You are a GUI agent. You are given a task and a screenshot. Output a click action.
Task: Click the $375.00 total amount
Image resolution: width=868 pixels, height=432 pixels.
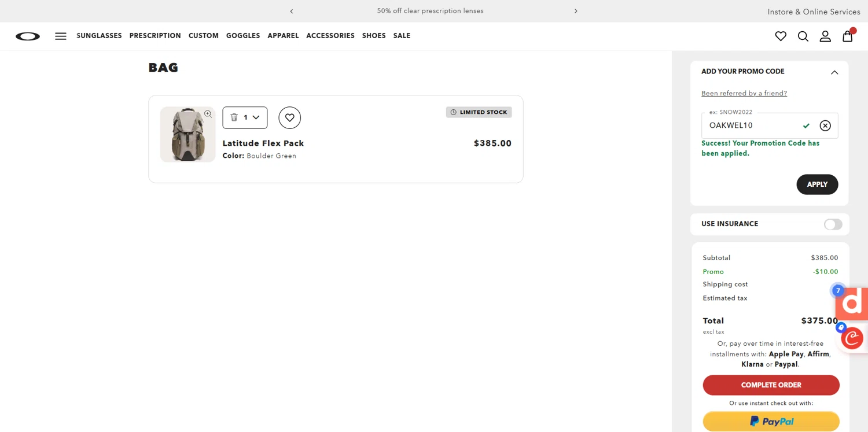[x=819, y=321]
